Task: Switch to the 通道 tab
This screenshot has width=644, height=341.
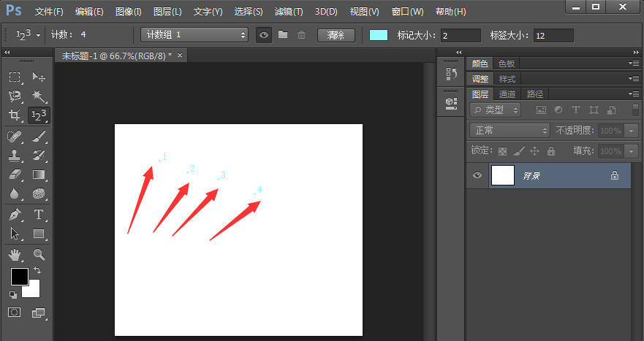Action: click(507, 94)
